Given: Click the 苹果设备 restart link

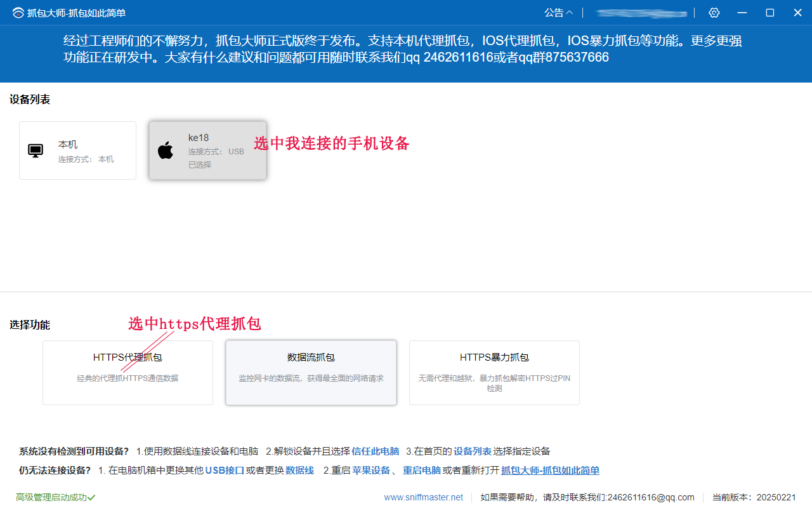Looking at the screenshot, I should pyautogui.click(x=371, y=471).
